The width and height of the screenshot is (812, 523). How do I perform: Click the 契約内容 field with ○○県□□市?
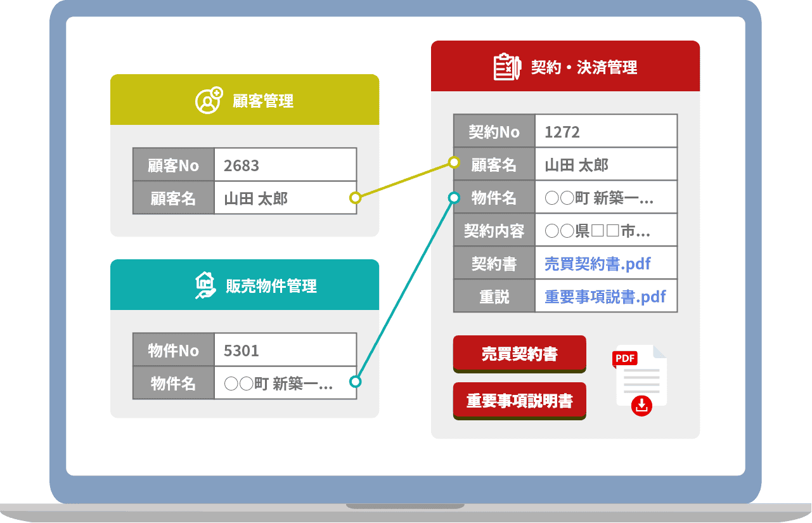pos(605,231)
